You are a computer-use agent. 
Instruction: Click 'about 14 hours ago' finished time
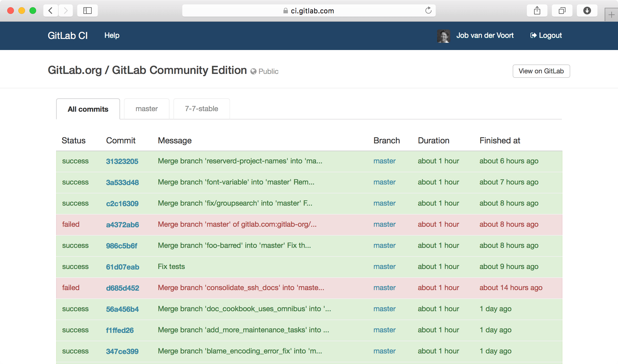[x=511, y=288]
